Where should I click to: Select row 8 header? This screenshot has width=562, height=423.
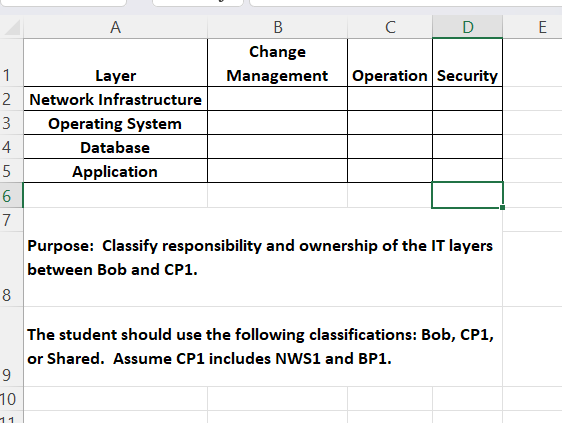[11, 269]
